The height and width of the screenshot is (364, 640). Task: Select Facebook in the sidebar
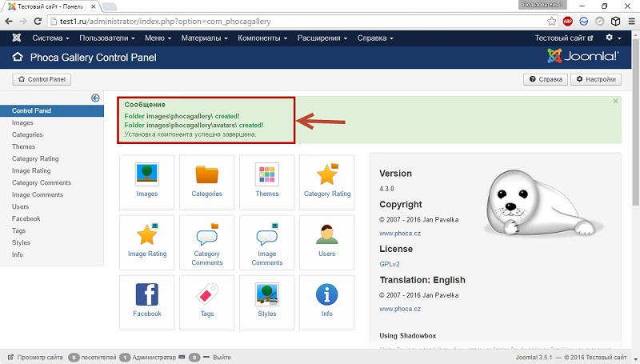[x=26, y=218]
